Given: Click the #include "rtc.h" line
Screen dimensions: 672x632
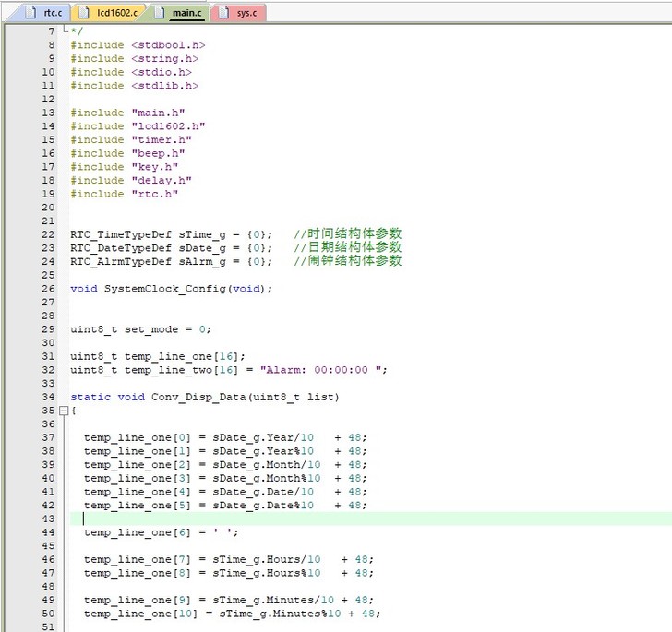Looking at the screenshot, I should click(x=125, y=194).
